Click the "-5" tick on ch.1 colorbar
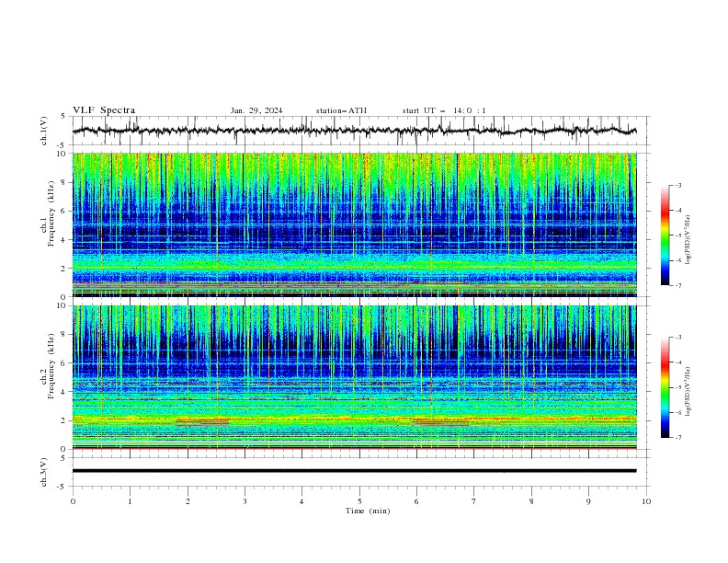728x563 pixels. pos(677,236)
